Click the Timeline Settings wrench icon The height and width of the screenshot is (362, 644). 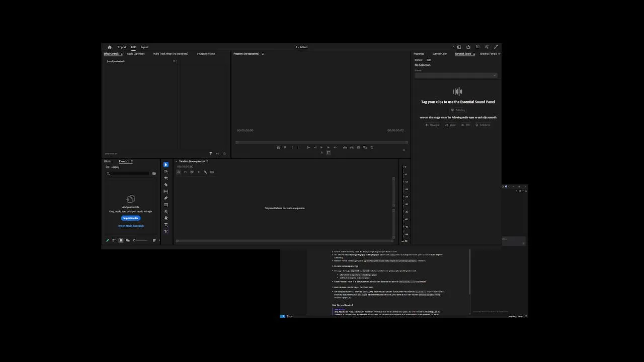[205, 172]
